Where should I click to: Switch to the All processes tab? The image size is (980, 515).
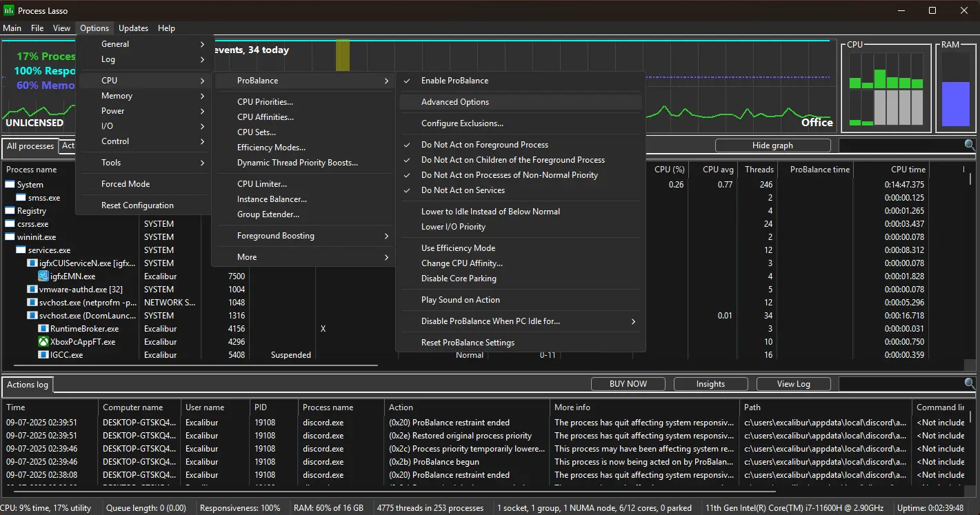[30, 146]
